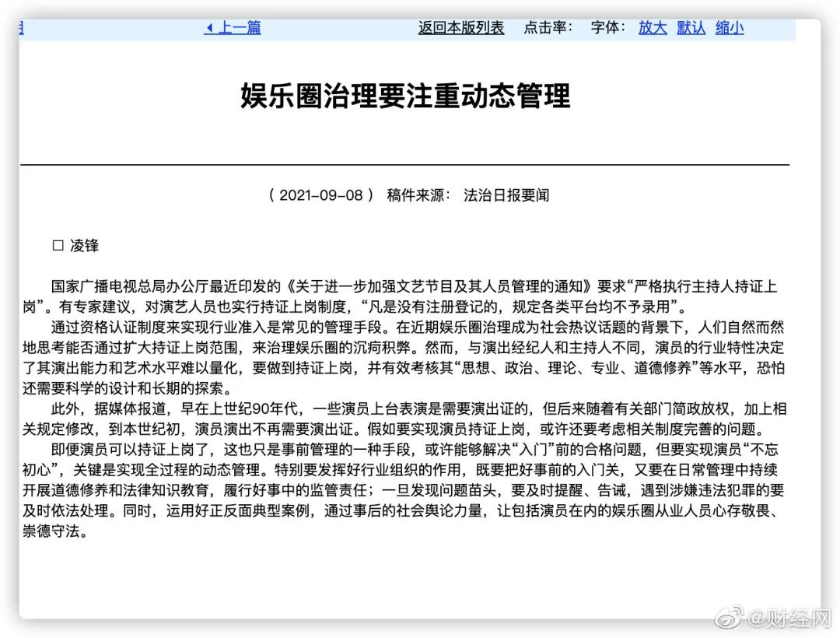Open the previous article via 上一篇 text
This screenshot has width=840, height=638.
click(239, 28)
